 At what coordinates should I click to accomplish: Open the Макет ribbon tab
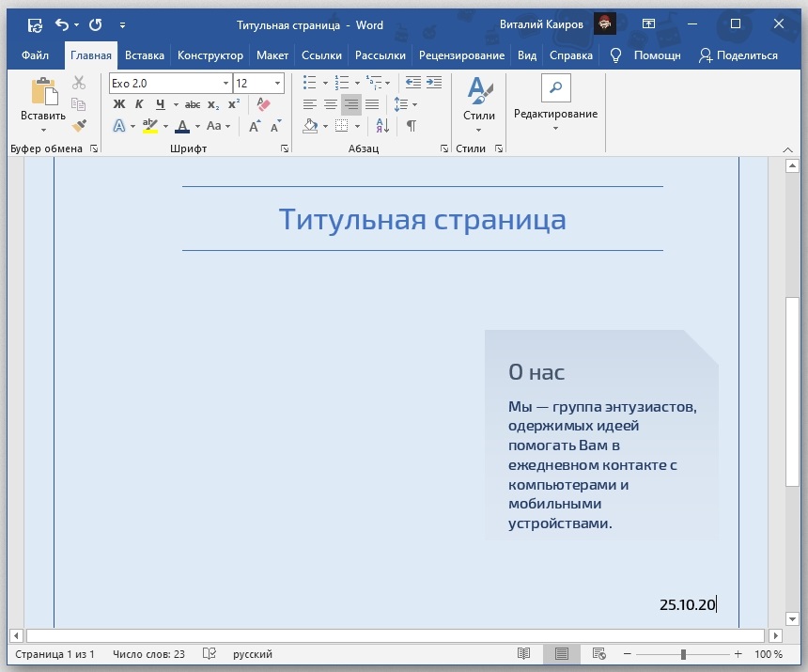click(x=272, y=55)
